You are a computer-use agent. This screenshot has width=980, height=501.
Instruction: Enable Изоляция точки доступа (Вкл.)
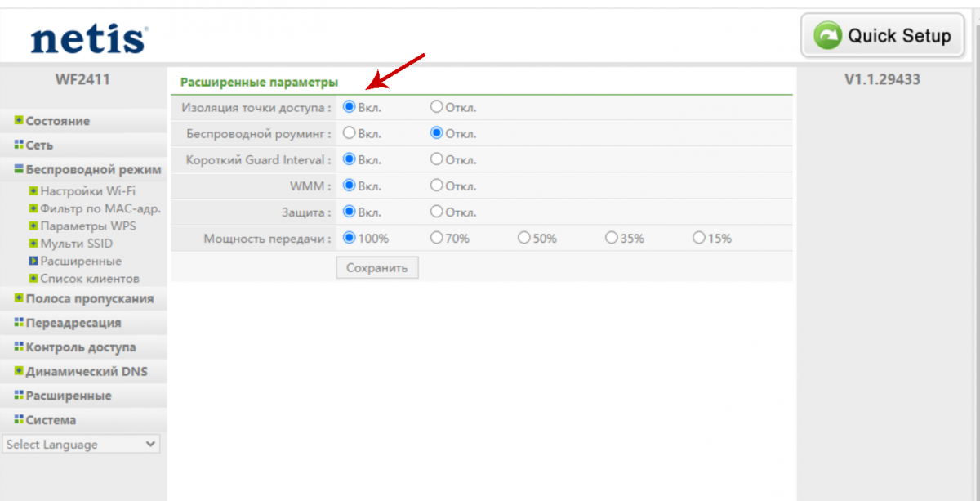click(349, 106)
